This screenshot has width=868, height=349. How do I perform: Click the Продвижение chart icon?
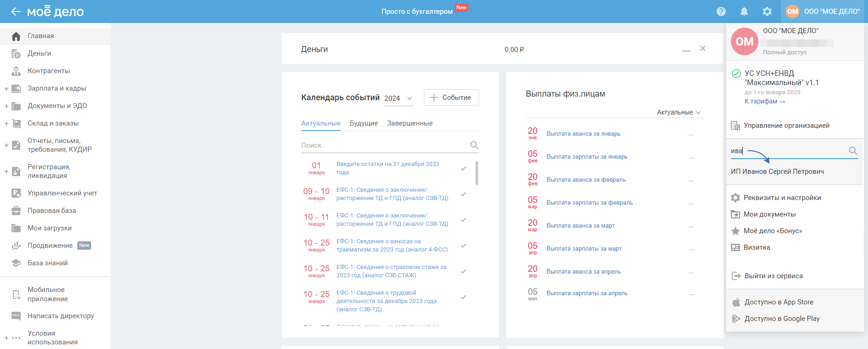coord(16,246)
